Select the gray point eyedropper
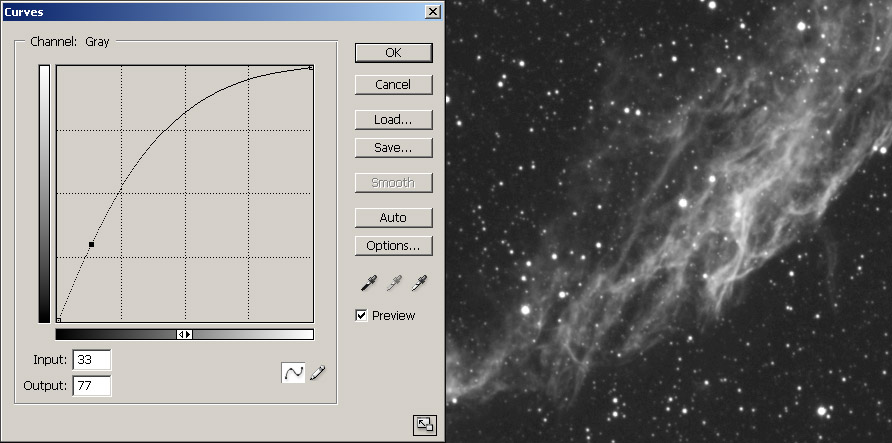This screenshot has width=892, height=443. [394, 284]
